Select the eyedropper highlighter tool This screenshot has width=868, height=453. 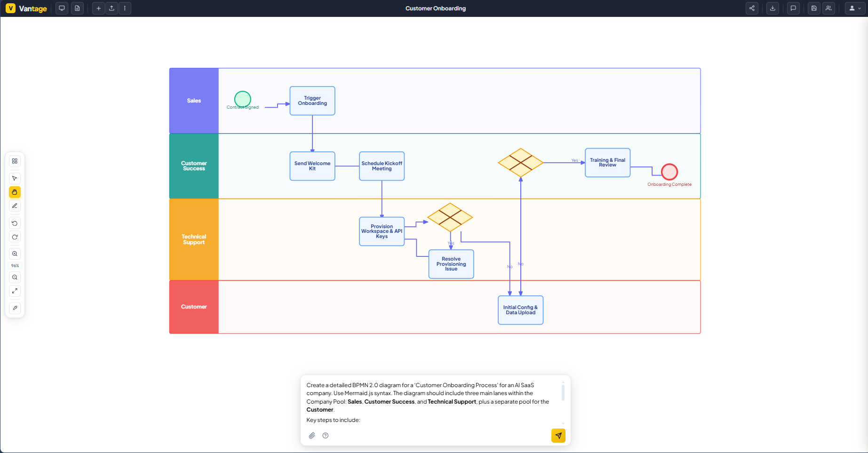(x=15, y=308)
